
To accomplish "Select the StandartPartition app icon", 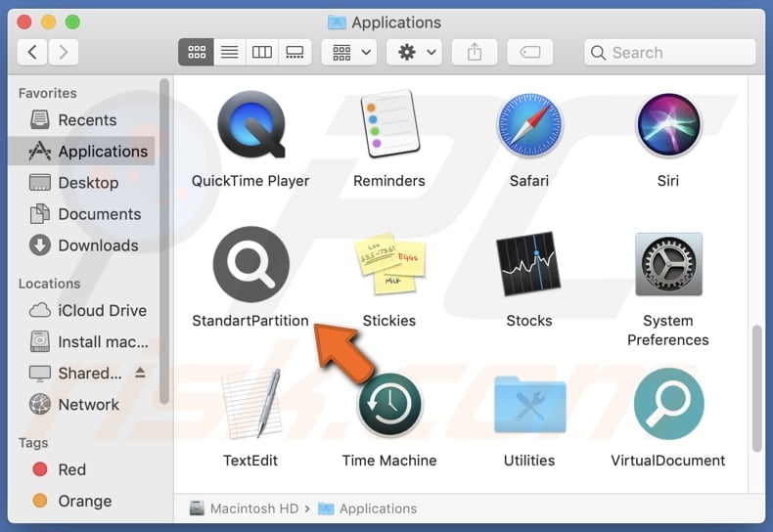I will coord(250,264).
